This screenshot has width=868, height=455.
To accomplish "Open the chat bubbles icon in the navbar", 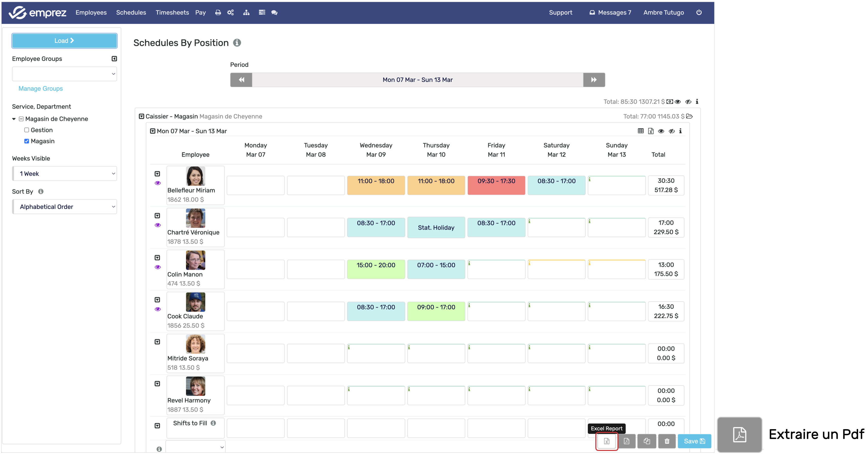I will tap(274, 12).
